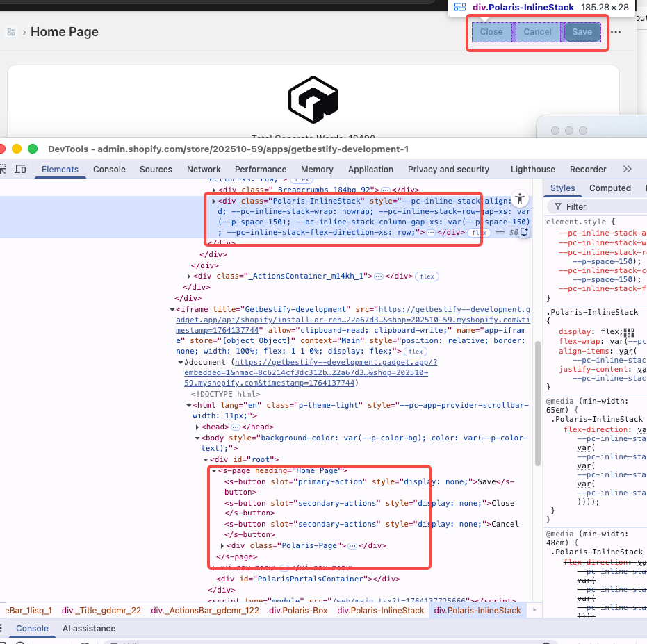647x644 pixels.
Task: Open the #document gadget.app URL link
Action: (x=310, y=372)
